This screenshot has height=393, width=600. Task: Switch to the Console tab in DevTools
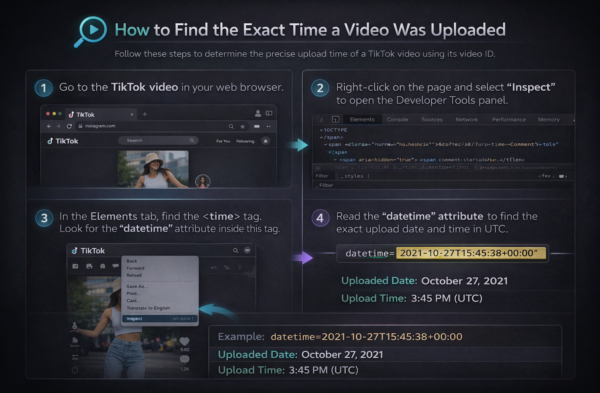[397, 119]
